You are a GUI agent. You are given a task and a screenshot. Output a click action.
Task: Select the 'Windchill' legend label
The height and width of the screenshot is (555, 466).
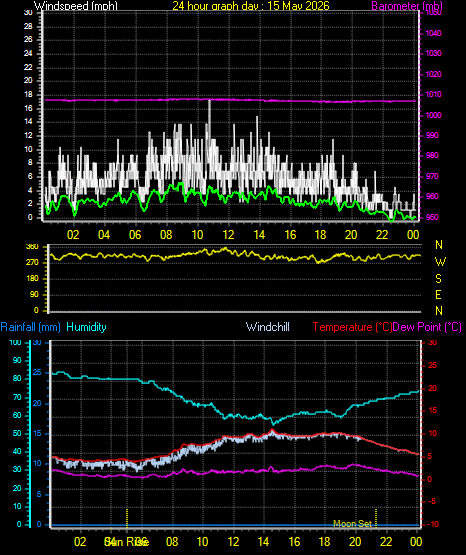pos(267,327)
